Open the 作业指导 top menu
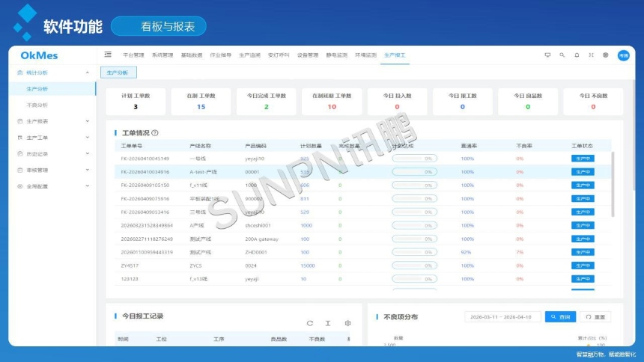 point(221,55)
